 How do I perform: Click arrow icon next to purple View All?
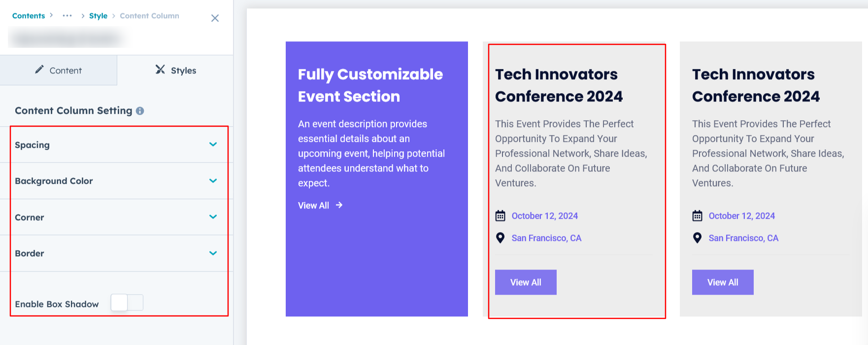click(x=339, y=205)
